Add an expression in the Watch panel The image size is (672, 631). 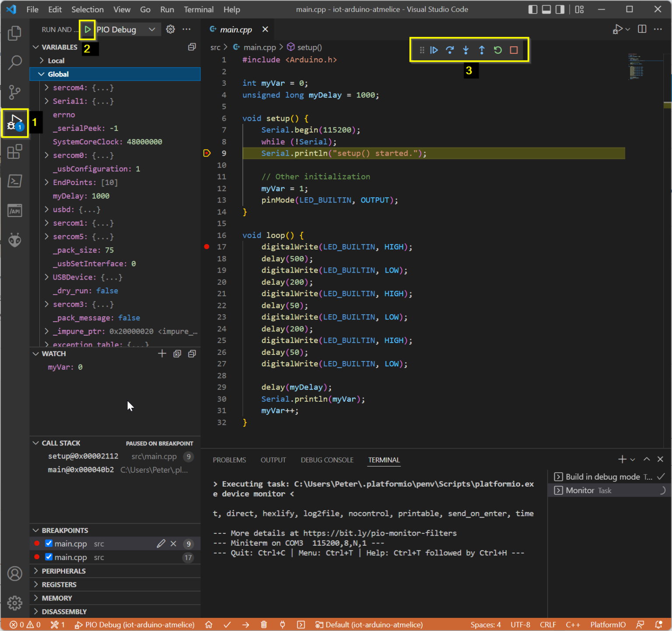(x=162, y=354)
